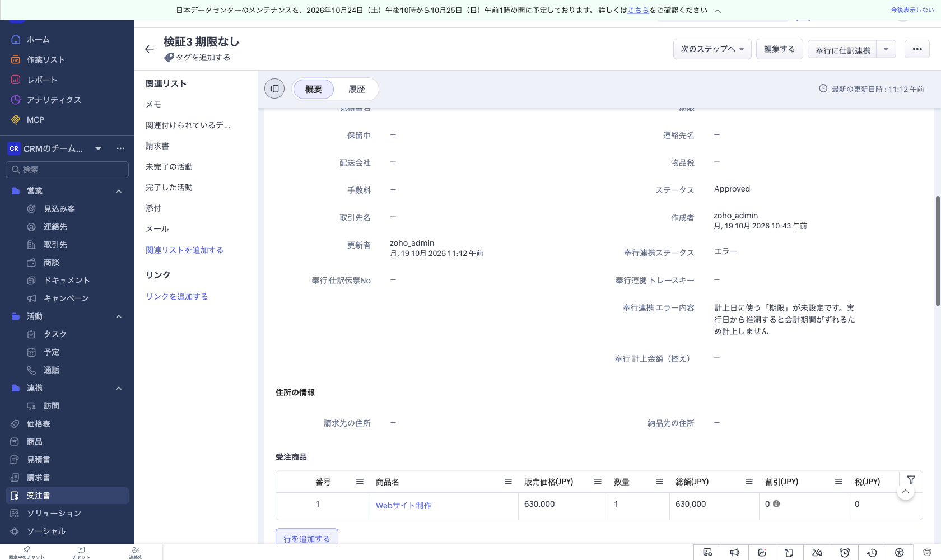
Task: Collapse the 活動 section in sidebar
Action: pos(119,317)
